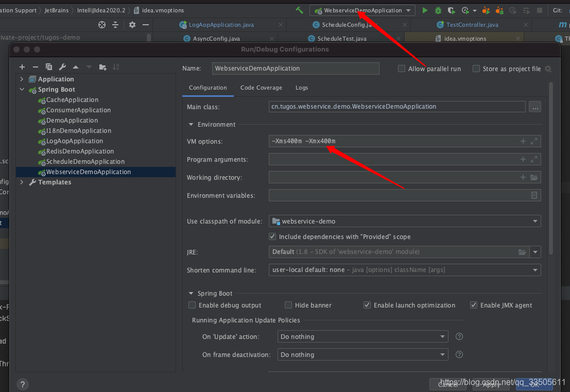Image resolution: width=570 pixels, height=392 pixels.
Task: Browse working directory folder icon
Action: click(533, 177)
